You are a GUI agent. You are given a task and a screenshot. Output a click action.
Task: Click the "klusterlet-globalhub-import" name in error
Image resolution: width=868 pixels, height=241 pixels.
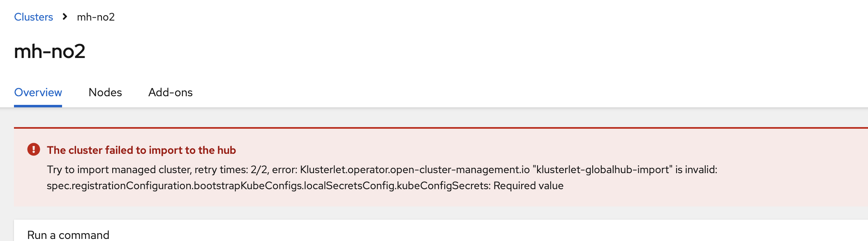[x=603, y=169]
